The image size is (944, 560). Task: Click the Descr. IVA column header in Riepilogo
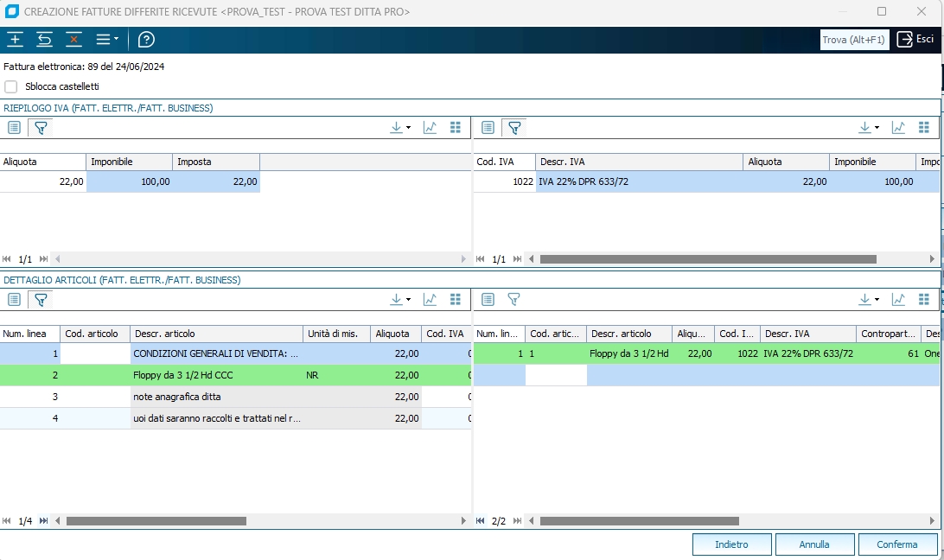coord(638,162)
